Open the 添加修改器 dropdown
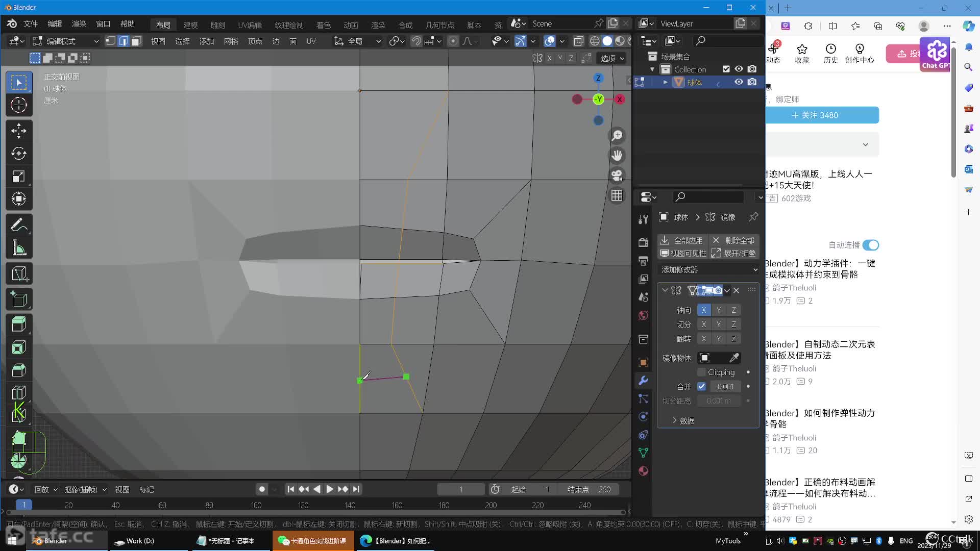 pos(708,269)
